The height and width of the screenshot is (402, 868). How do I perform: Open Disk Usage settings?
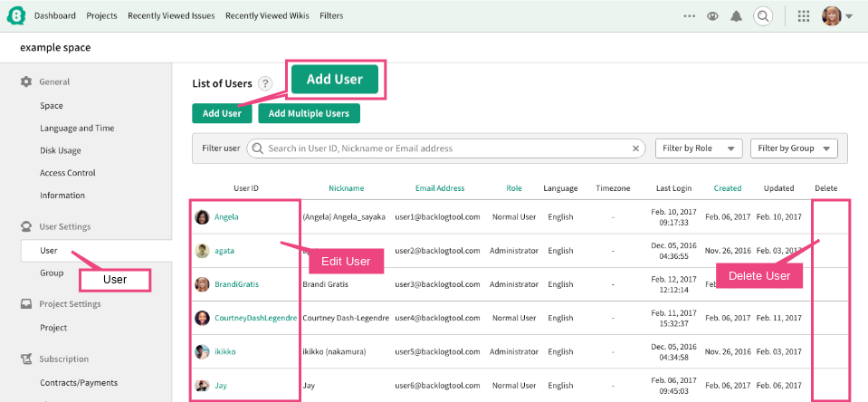61,150
